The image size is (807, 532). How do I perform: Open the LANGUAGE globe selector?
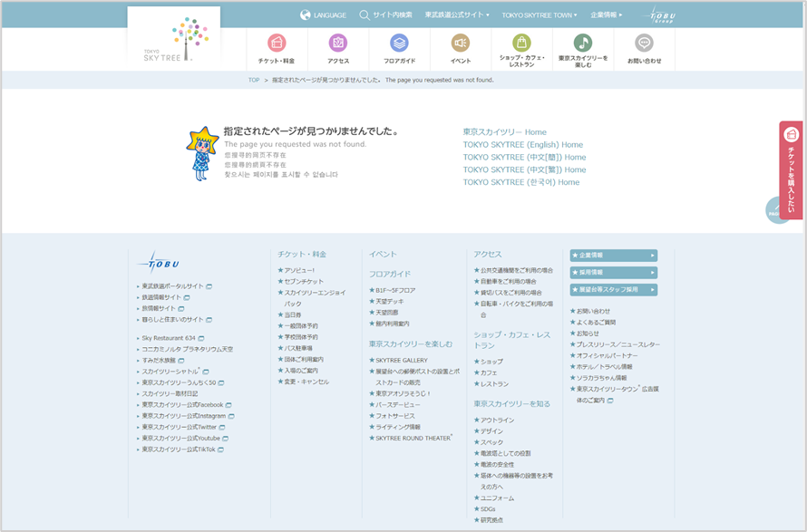tap(323, 15)
